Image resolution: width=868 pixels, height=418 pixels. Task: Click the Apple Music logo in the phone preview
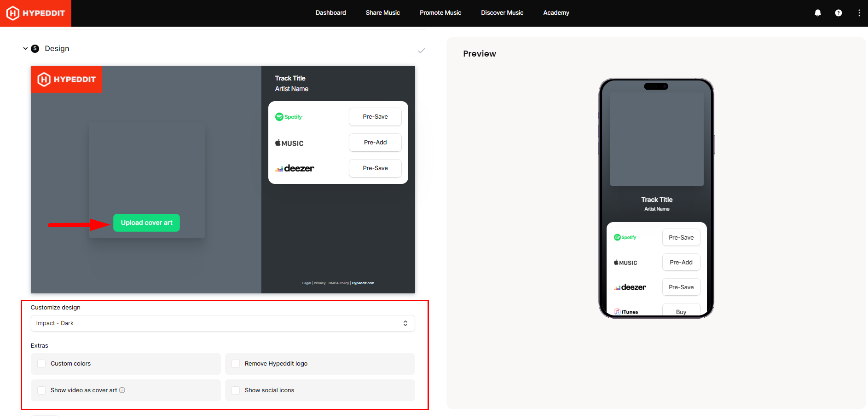pyautogui.click(x=625, y=263)
